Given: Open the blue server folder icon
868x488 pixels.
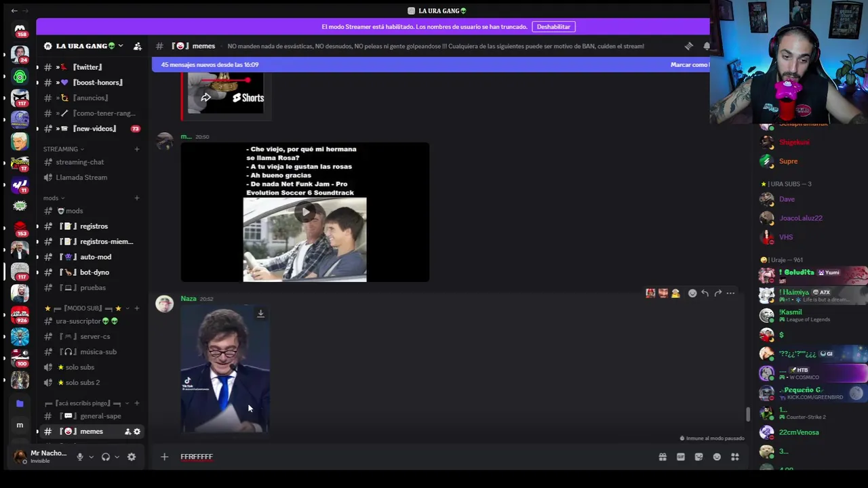Looking at the screenshot, I should (20, 403).
